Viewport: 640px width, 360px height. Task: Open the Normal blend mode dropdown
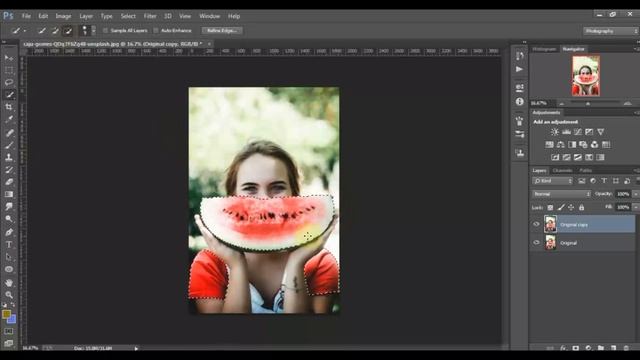(x=561, y=194)
